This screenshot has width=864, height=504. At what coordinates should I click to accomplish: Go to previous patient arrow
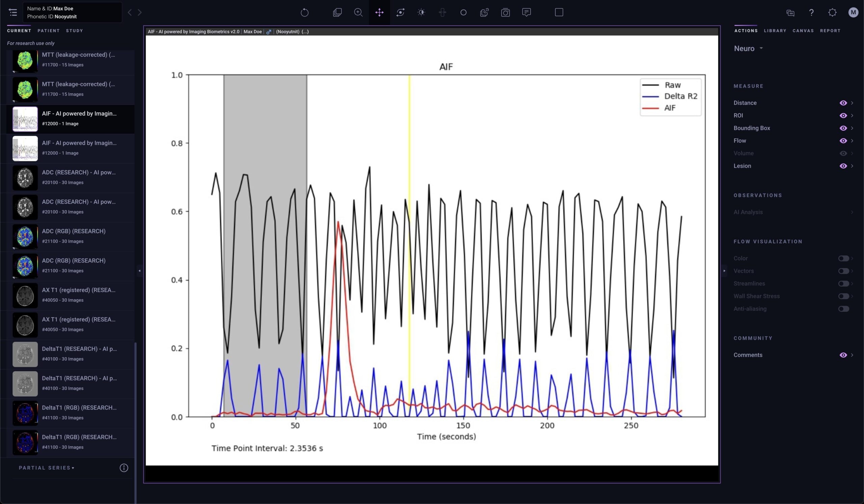[x=130, y=13]
